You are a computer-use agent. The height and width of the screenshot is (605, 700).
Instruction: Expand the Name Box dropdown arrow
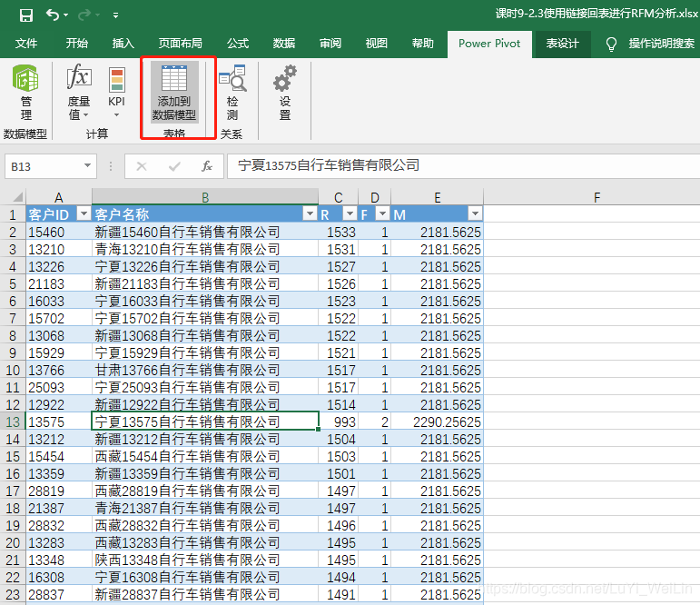tap(87, 165)
